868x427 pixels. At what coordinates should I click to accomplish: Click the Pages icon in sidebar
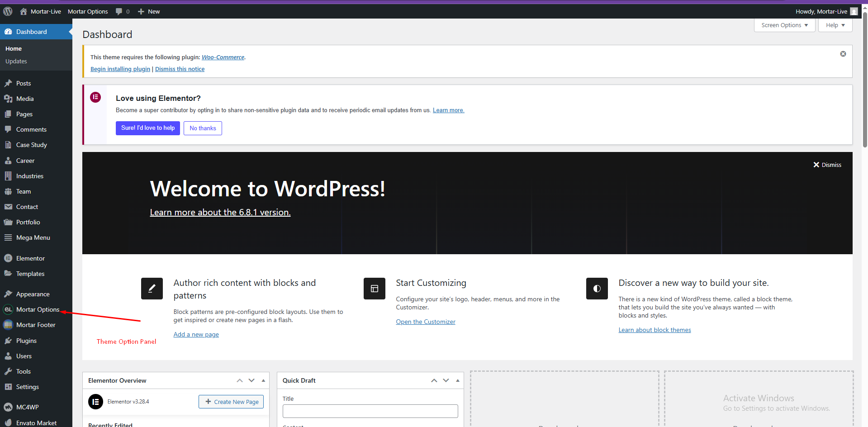coord(8,114)
